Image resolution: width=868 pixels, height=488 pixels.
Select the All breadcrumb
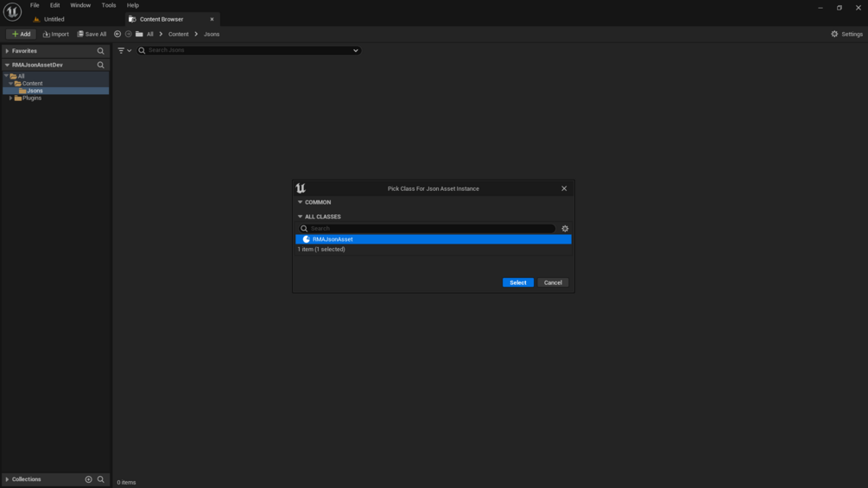point(150,35)
